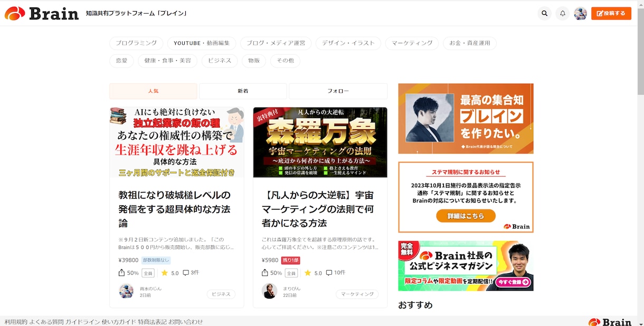Switch to the 人気 tab

pos(153,91)
